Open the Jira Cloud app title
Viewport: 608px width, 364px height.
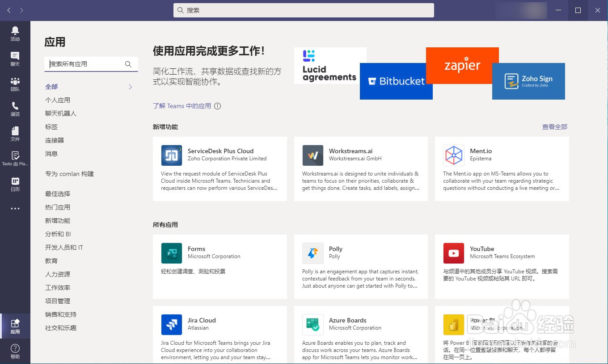(202, 320)
